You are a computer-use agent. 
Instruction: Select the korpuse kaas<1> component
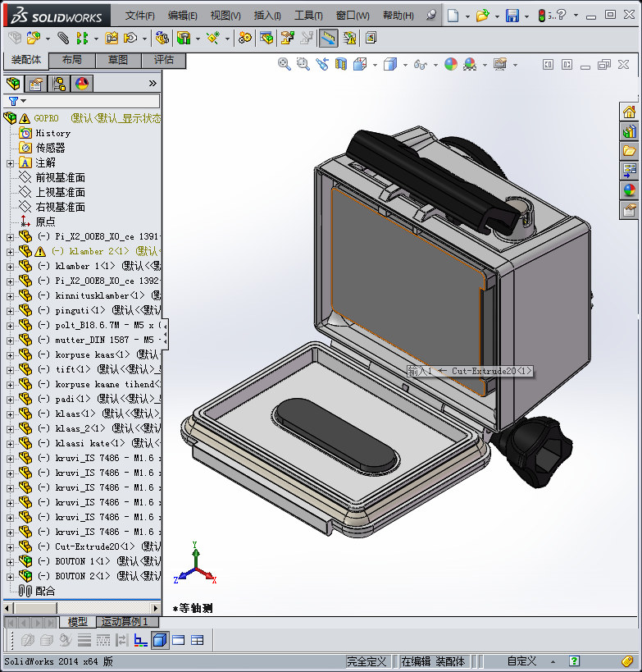(92, 354)
